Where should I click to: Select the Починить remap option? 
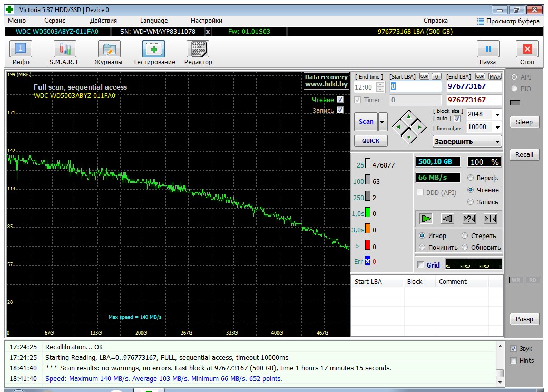point(422,247)
